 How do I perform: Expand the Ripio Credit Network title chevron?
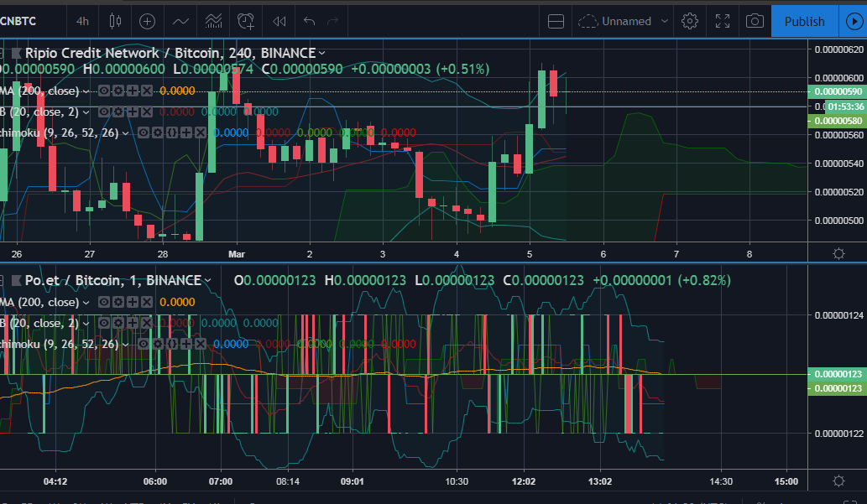[321, 53]
